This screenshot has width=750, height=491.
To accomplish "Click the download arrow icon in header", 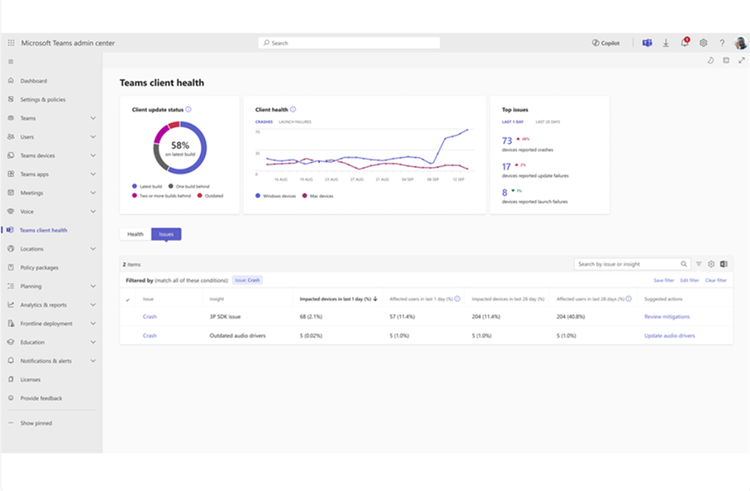I will (x=665, y=43).
